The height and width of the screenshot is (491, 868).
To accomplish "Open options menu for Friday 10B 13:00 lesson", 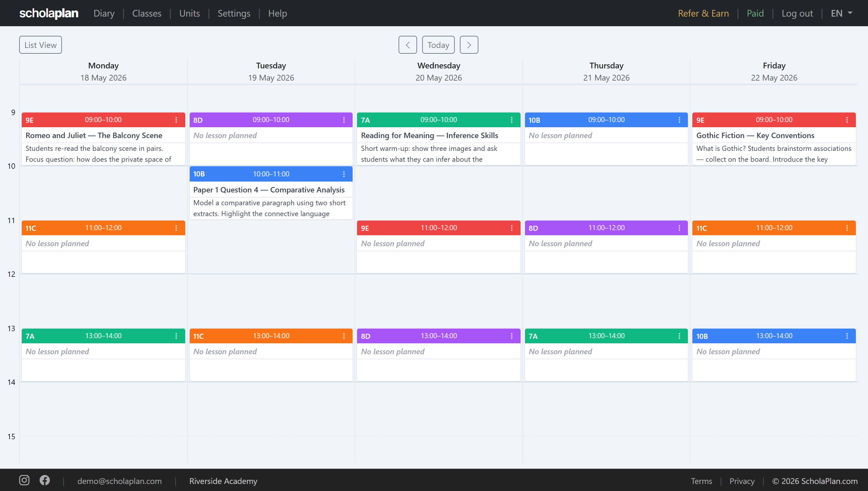I will click(x=847, y=336).
